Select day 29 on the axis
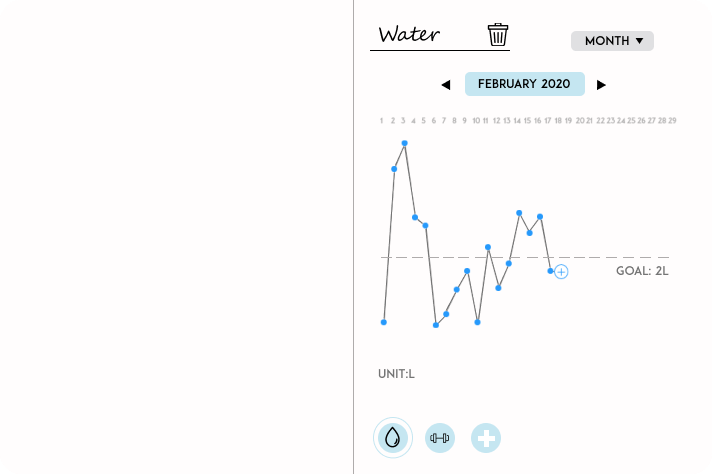Image resolution: width=712 pixels, height=474 pixels. point(673,120)
